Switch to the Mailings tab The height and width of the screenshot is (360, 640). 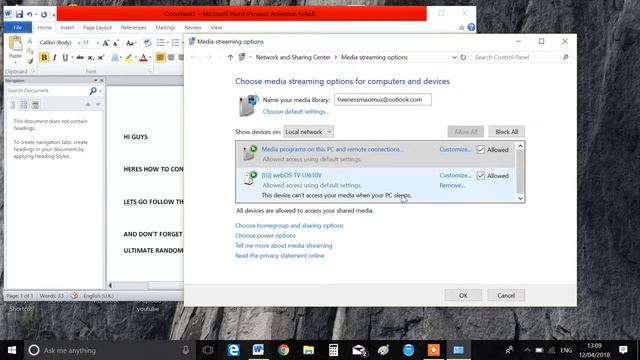coord(165,27)
